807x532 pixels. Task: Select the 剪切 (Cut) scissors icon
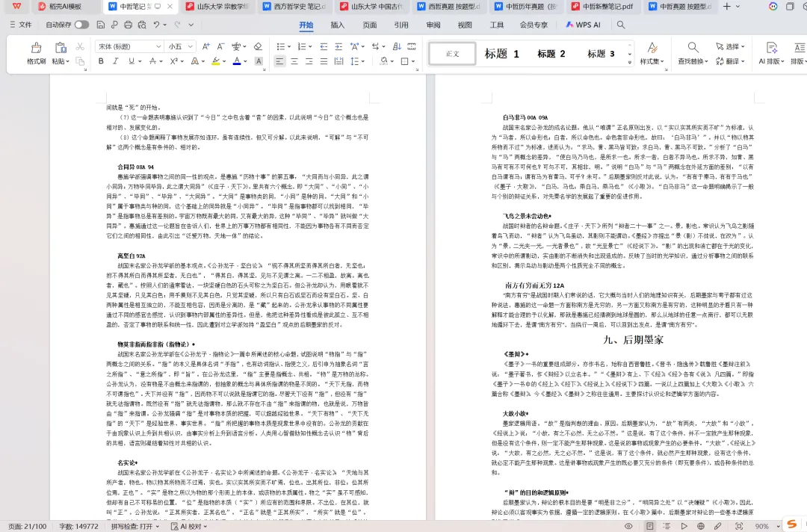pos(80,46)
